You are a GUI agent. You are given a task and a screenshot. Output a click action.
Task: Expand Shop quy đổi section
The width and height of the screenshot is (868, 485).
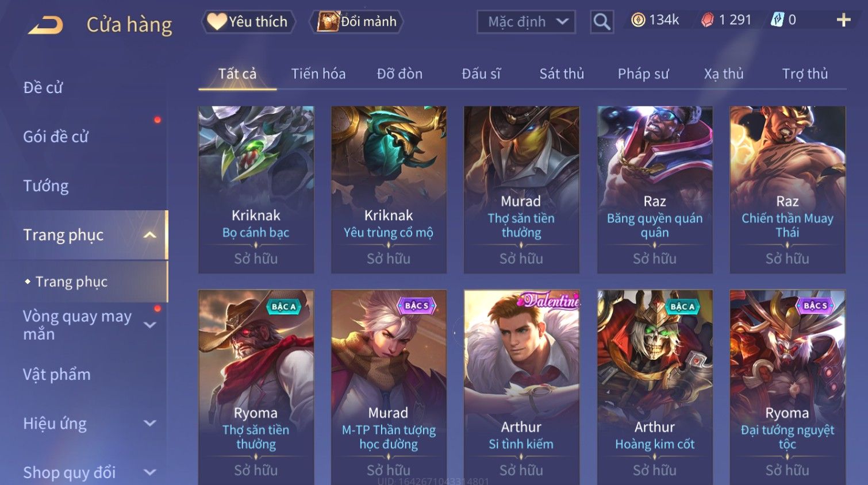[150, 472]
